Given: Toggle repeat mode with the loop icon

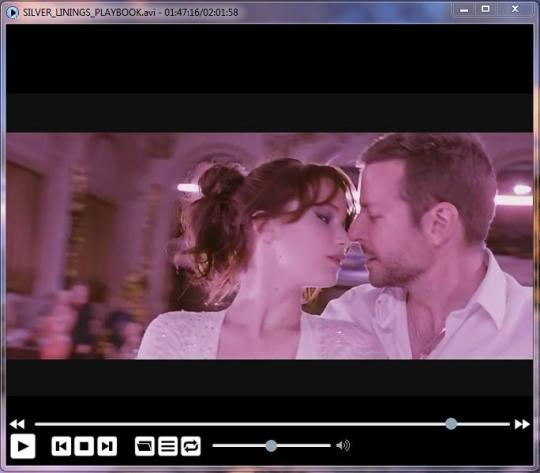Looking at the screenshot, I should [191, 446].
